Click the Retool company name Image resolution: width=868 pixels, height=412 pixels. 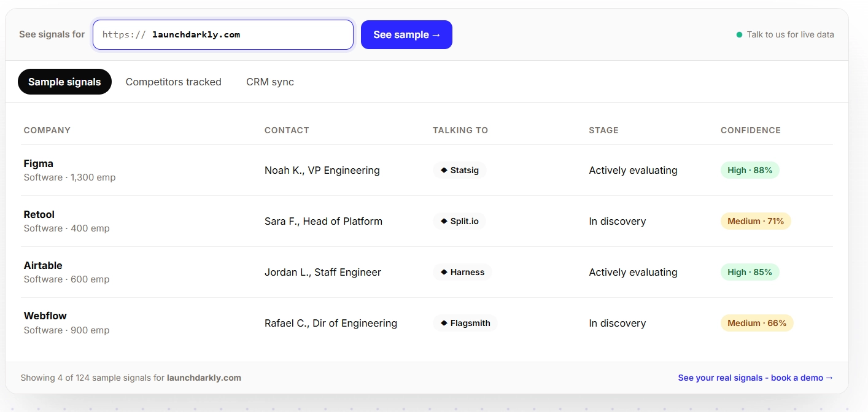coord(39,214)
